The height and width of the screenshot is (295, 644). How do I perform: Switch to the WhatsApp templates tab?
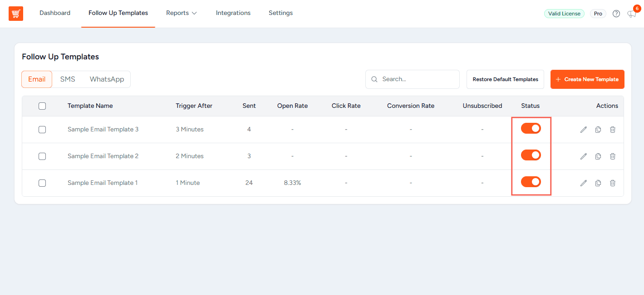pos(107,79)
